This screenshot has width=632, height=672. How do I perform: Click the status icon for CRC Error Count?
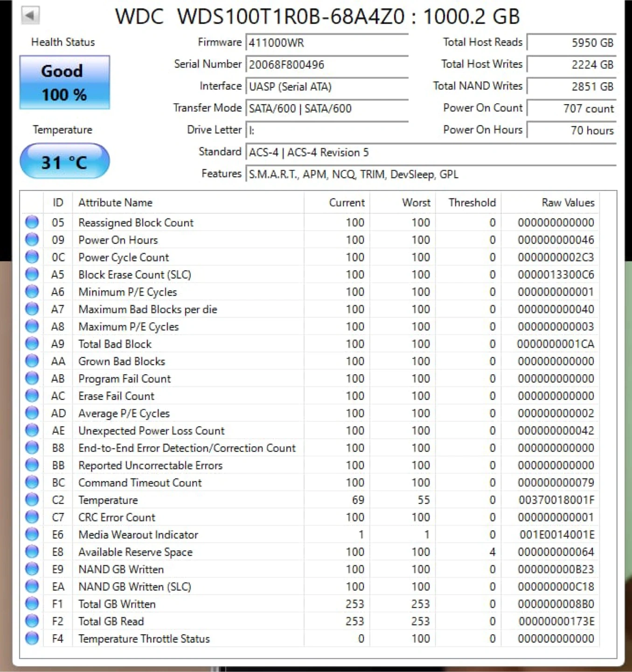32,517
